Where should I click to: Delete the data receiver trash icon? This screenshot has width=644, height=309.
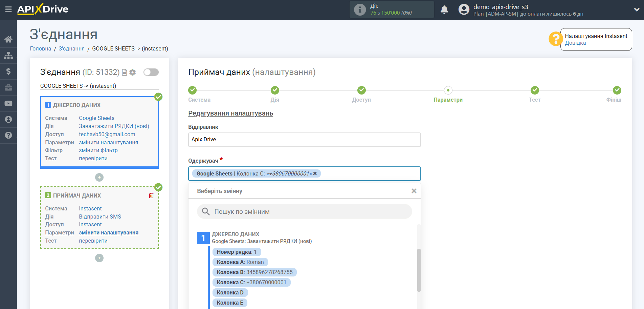pos(151,195)
